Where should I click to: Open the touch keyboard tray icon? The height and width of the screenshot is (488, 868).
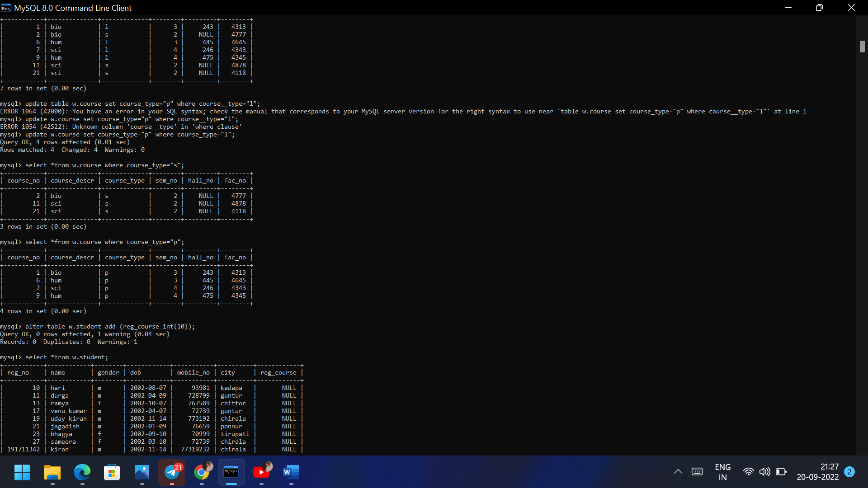point(697,472)
